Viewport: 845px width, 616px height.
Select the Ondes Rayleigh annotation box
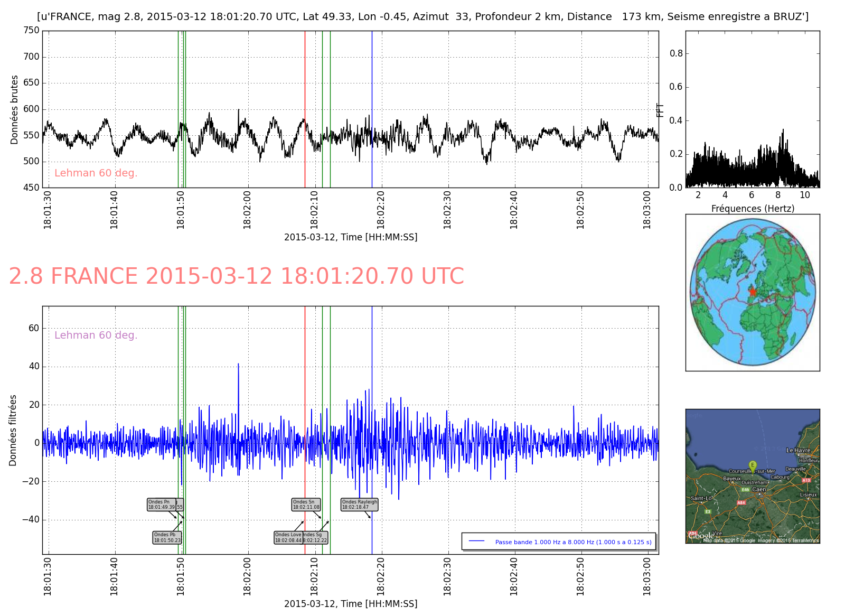pos(360,505)
